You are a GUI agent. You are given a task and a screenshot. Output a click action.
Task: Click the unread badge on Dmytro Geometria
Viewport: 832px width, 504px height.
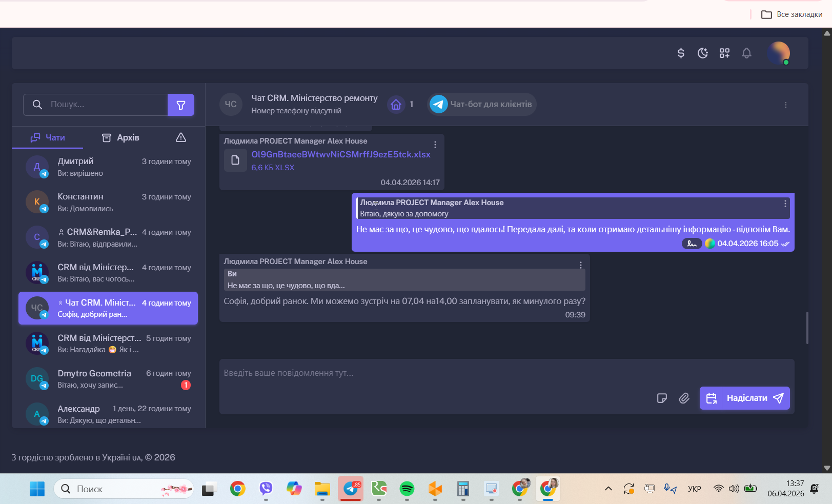pos(186,385)
